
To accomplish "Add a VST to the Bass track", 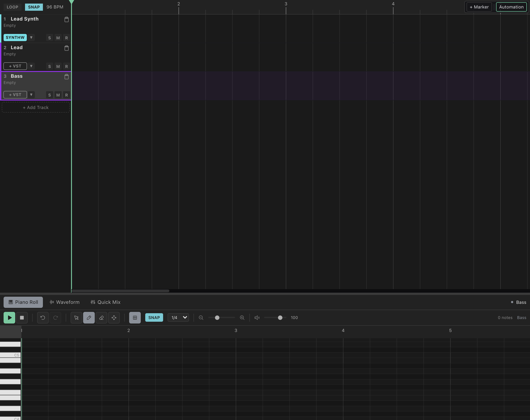I will click(x=15, y=95).
